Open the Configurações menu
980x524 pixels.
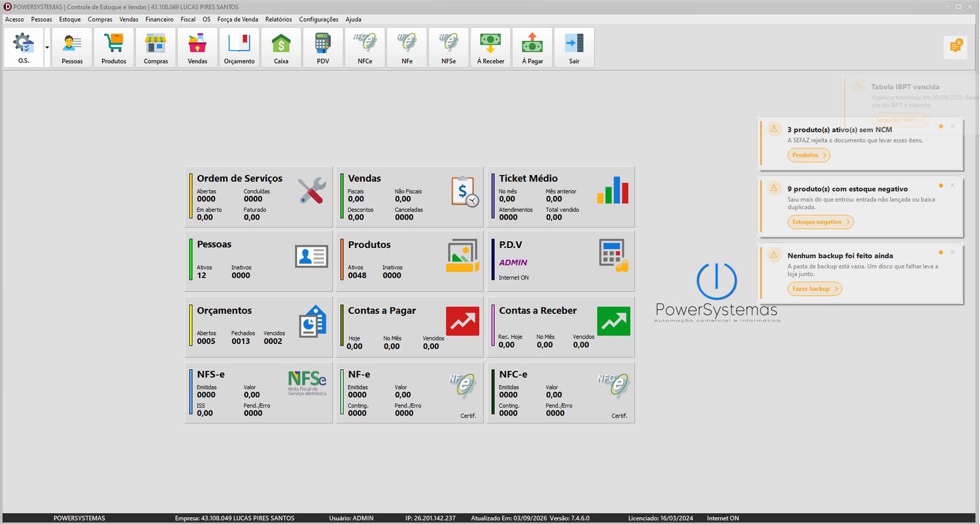(x=318, y=20)
